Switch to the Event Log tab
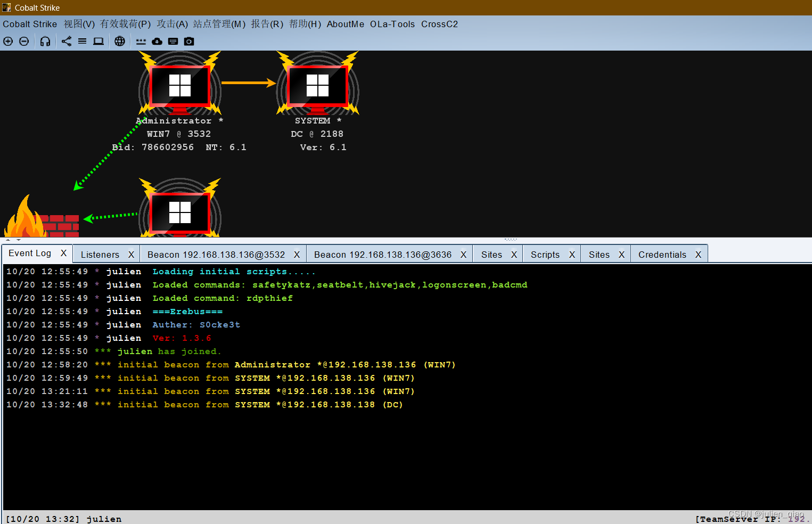This screenshot has height=524, width=812. (x=30, y=253)
